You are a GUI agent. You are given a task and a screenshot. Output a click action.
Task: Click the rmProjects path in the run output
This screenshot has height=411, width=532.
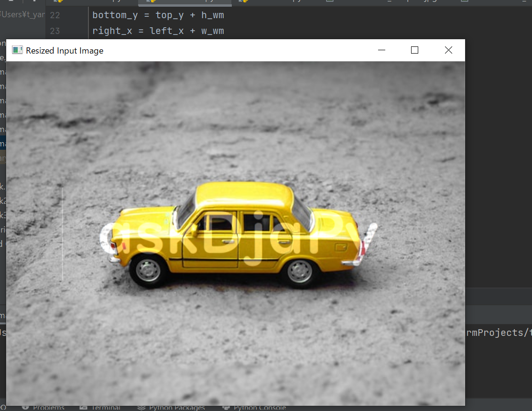tap(497, 333)
